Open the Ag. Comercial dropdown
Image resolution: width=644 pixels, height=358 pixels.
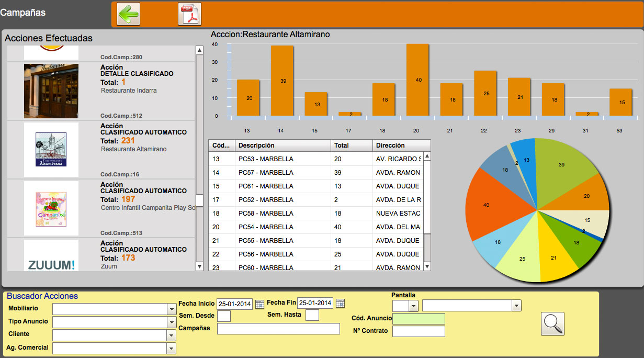pyautogui.click(x=172, y=348)
